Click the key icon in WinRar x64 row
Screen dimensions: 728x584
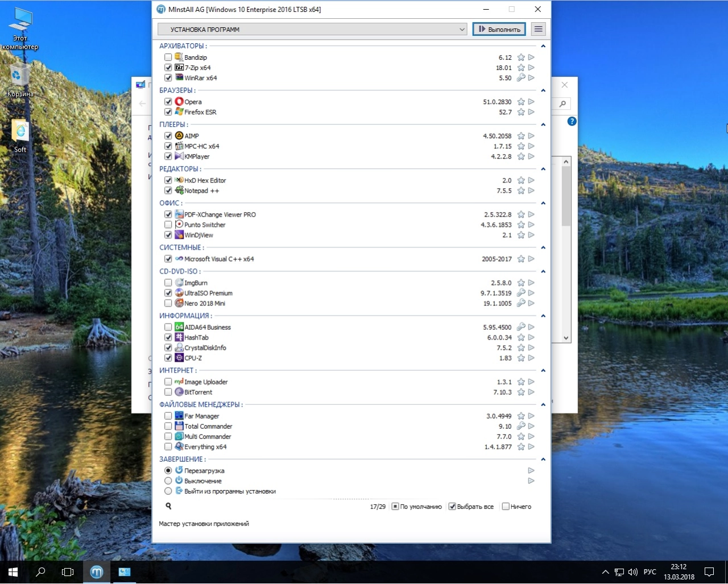521,78
